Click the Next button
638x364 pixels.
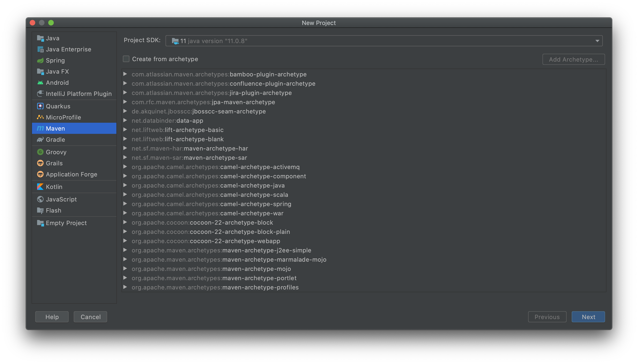coord(588,317)
